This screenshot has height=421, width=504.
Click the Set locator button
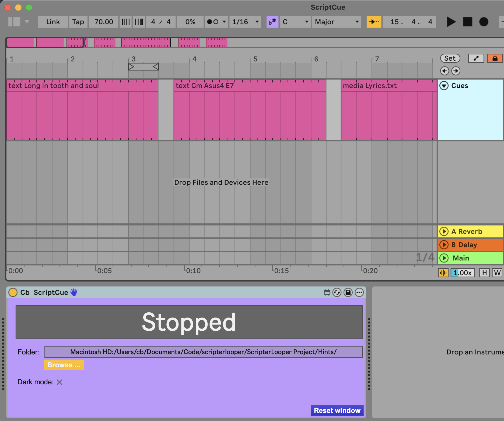[450, 58]
